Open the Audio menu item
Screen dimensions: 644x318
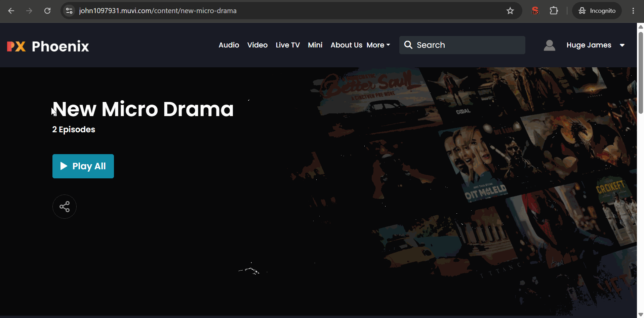pos(229,45)
